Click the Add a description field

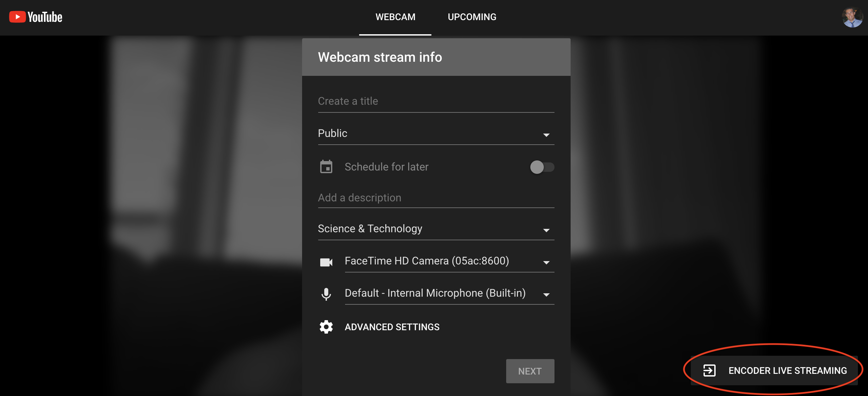point(436,197)
